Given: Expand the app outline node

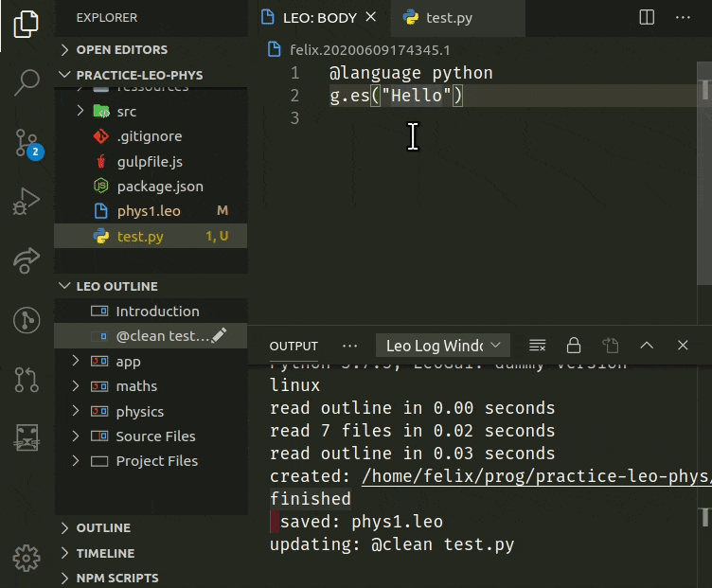Looking at the screenshot, I should (76, 361).
